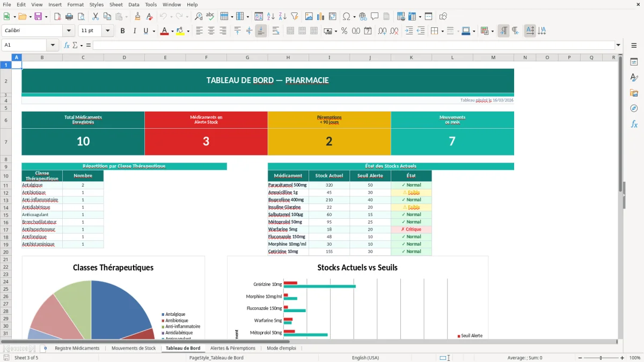
Task: Toggle Underline formatting
Action: 145,31
